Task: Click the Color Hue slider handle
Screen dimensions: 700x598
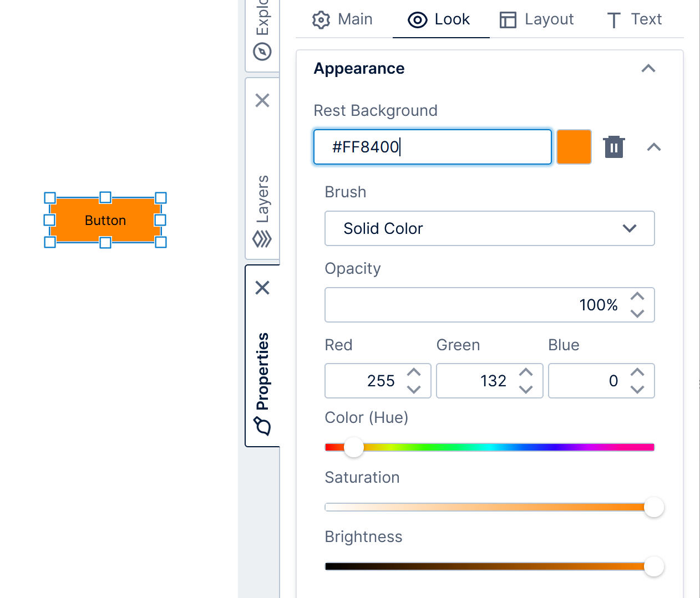Action: pos(354,447)
